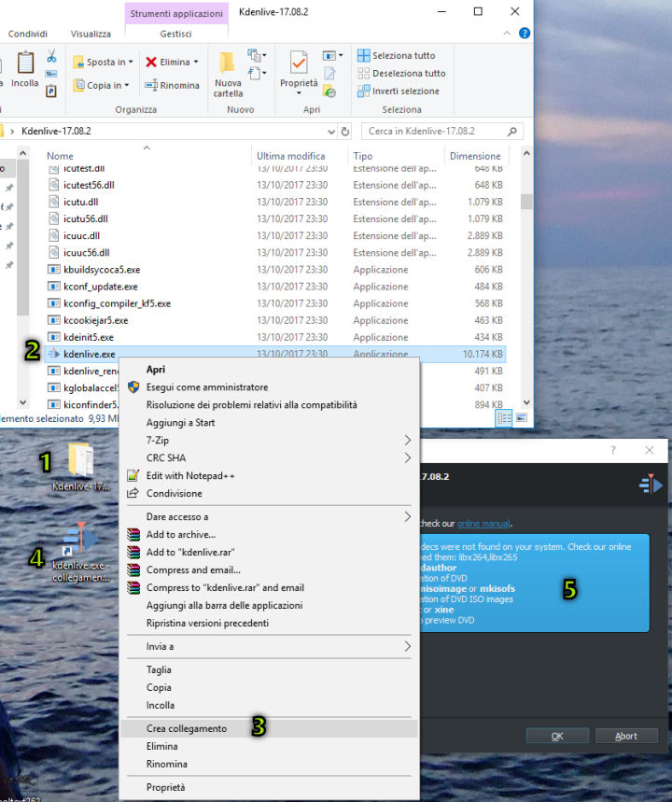The height and width of the screenshot is (802, 672).
Task: Click the WinRAR icon beside Add to archive
Action: pyautogui.click(x=133, y=534)
